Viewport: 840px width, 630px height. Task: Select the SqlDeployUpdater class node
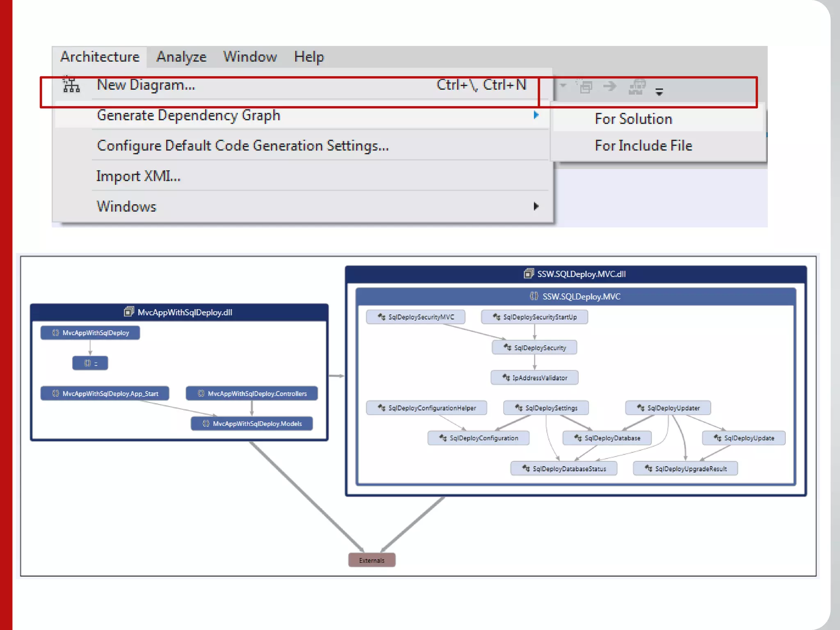668,408
